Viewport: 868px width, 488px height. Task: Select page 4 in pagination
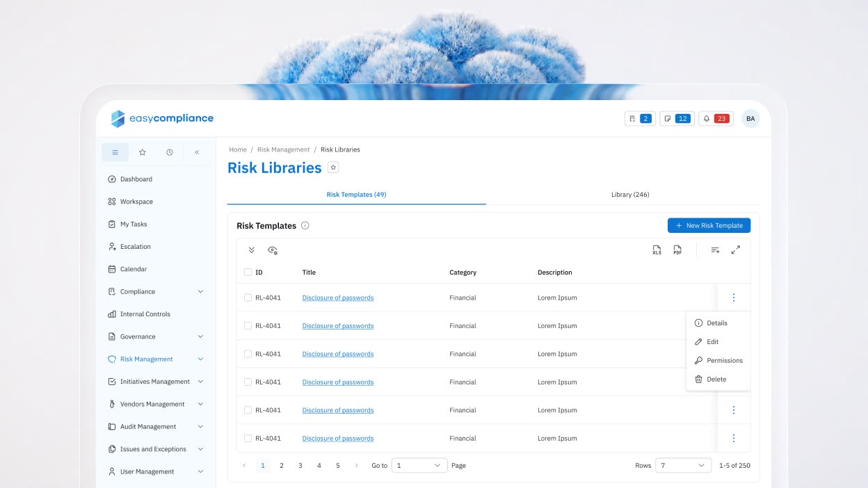point(319,466)
